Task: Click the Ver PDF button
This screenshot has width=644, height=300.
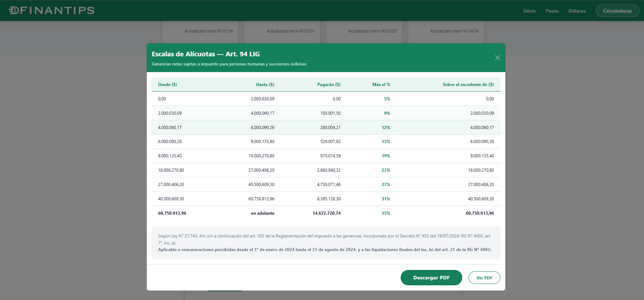Action: [484, 278]
